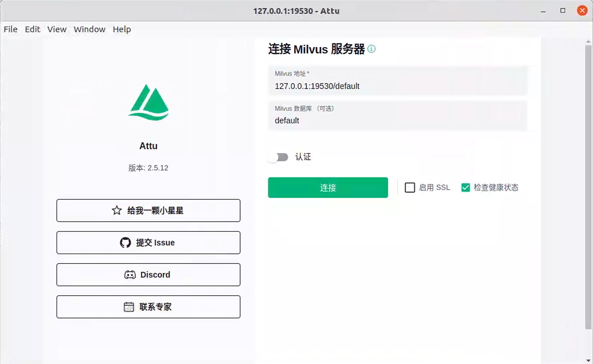
Task: Click the 给我一颗小星星 star button
Action: pyautogui.click(x=148, y=211)
